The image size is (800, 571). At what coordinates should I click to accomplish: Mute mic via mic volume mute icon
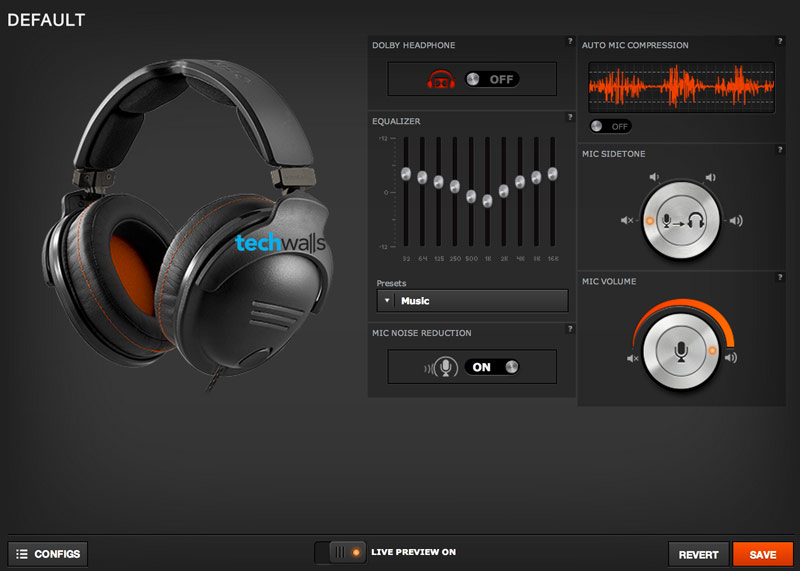pos(633,359)
